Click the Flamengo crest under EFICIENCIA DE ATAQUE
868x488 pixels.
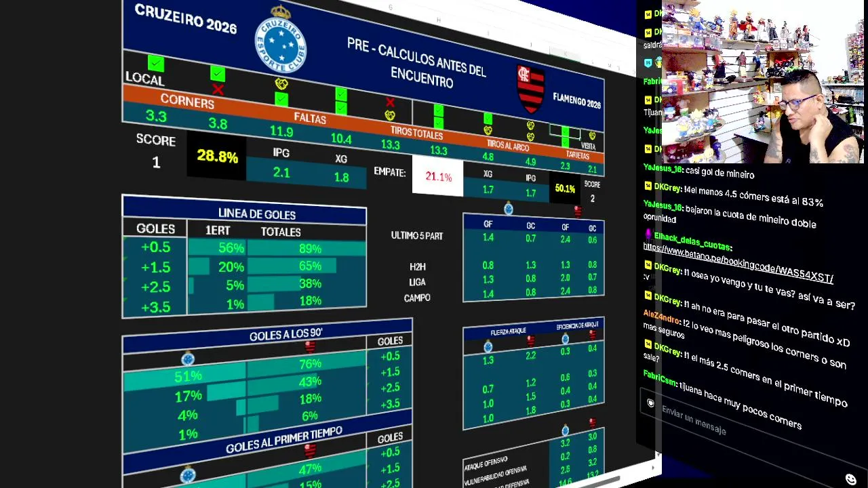coord(593,335)
